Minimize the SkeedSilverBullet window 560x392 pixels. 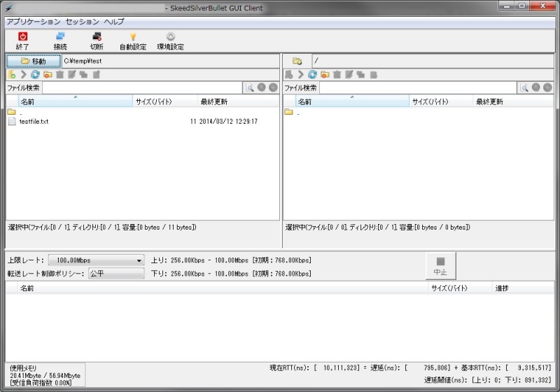click(x=506, y=6)
